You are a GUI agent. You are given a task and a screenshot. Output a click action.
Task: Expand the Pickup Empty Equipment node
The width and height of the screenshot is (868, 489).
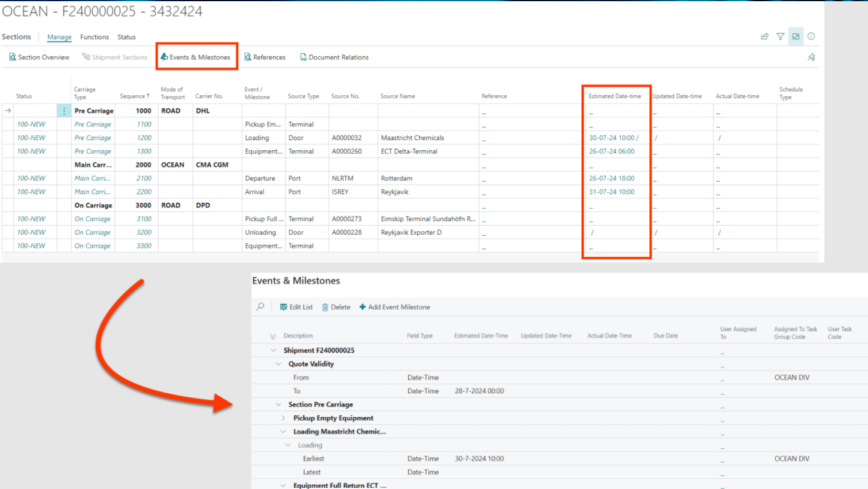(x=283, y=418)
